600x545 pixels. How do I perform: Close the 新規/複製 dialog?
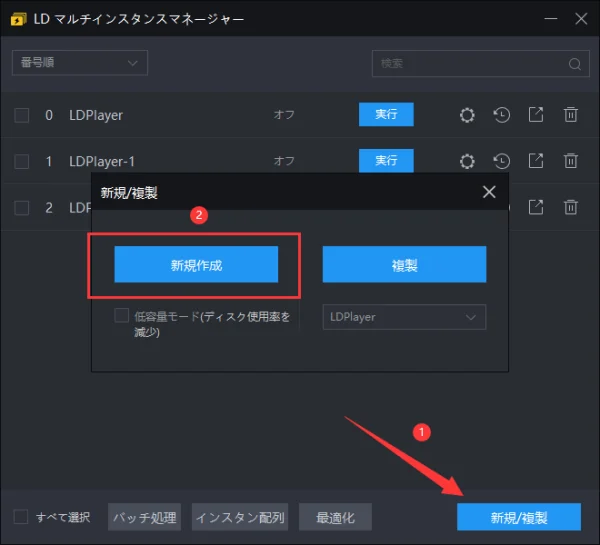(489, 192)
